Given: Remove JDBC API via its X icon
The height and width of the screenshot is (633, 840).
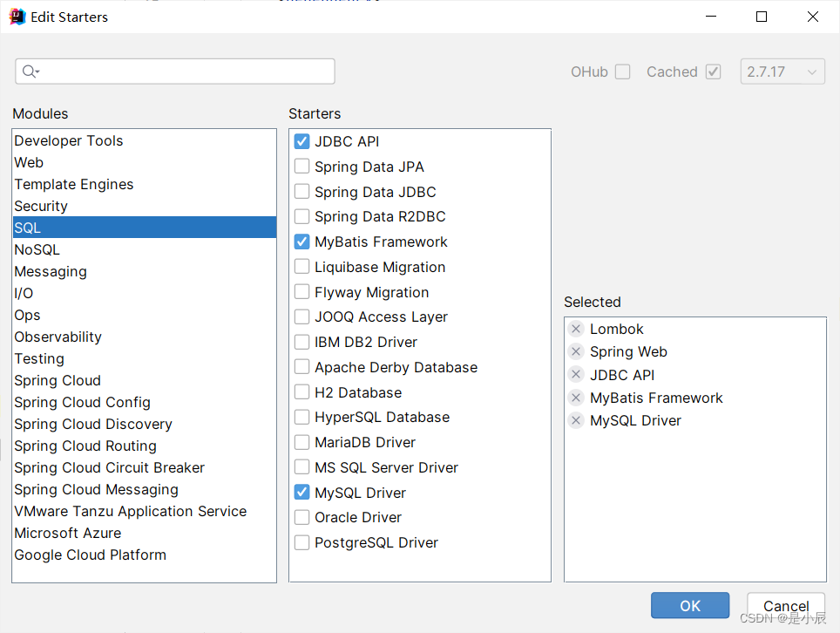Looking at the screenshot, I should 576,375.
